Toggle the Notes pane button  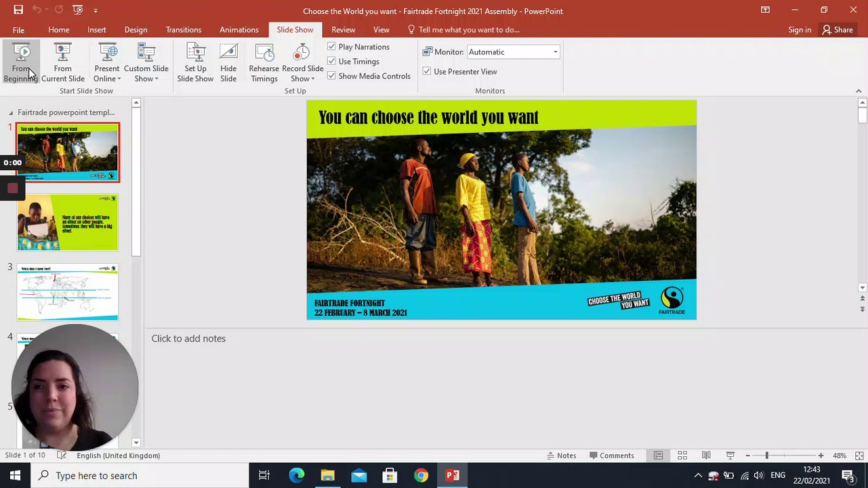[562, 455]
